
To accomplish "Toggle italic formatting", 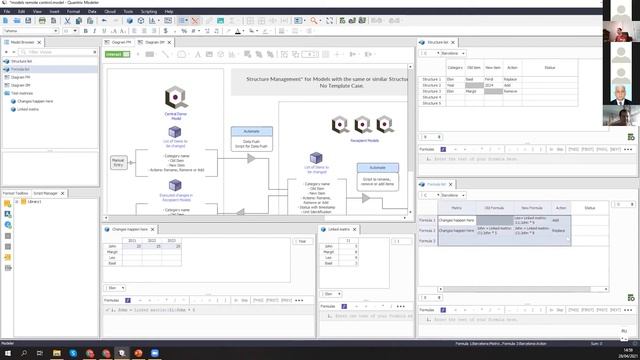I will pyautogui.click(x=95, y=31).
